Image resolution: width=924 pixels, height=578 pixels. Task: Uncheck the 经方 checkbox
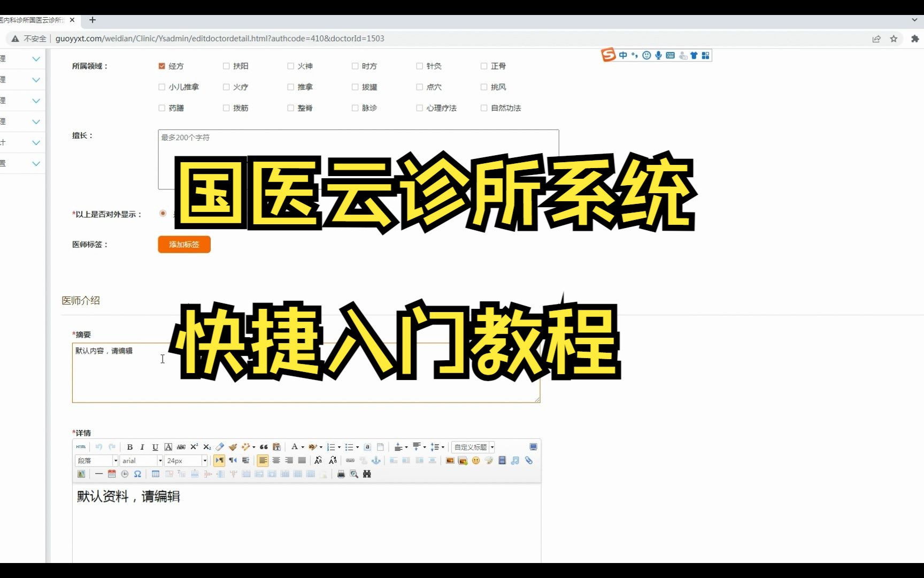pyautogui.click(x=161, y=66)
